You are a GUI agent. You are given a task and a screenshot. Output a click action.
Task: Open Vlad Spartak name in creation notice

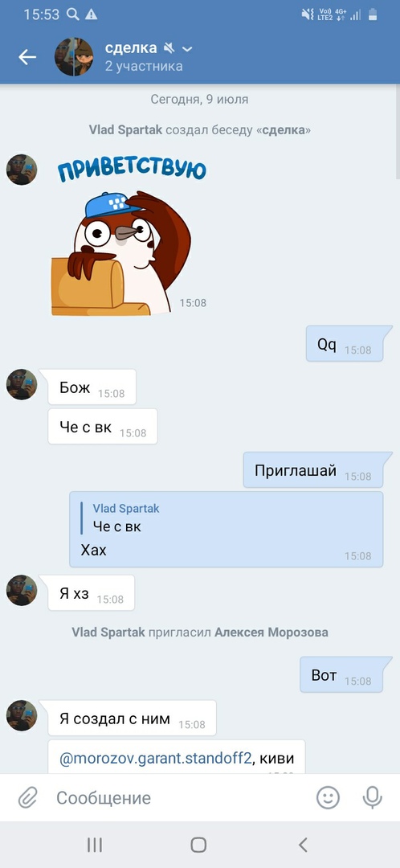(125, 130)
